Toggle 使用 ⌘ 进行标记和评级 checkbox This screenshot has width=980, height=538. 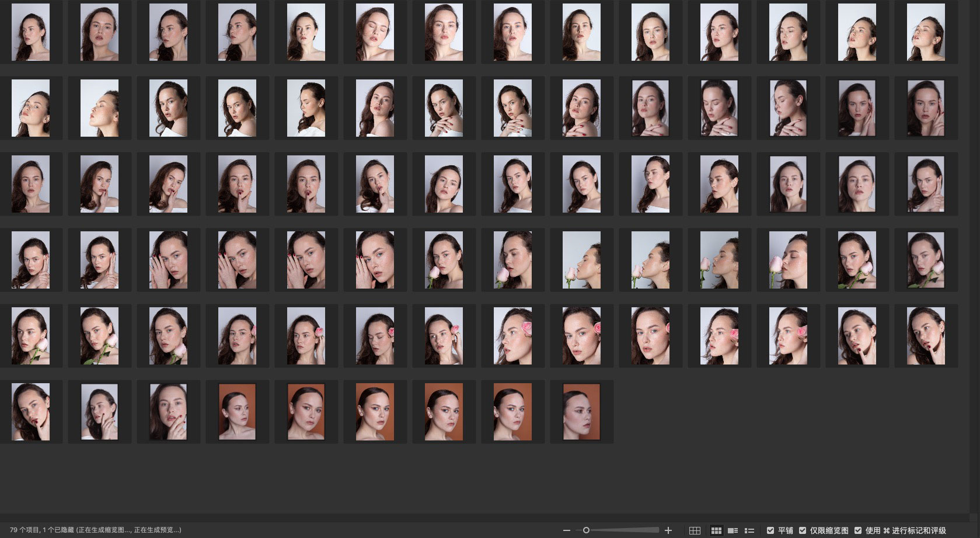857,530
